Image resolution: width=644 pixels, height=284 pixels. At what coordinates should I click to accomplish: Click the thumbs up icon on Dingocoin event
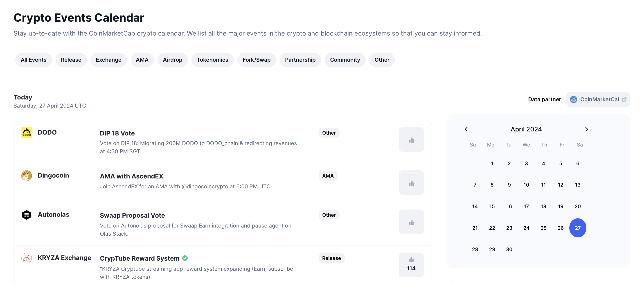411,182
